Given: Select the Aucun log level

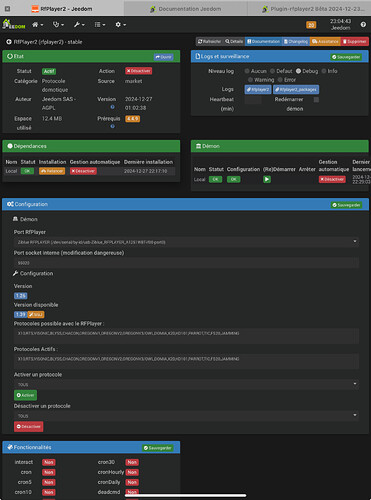Looking at the screenshot, I should tap(247, 71).
